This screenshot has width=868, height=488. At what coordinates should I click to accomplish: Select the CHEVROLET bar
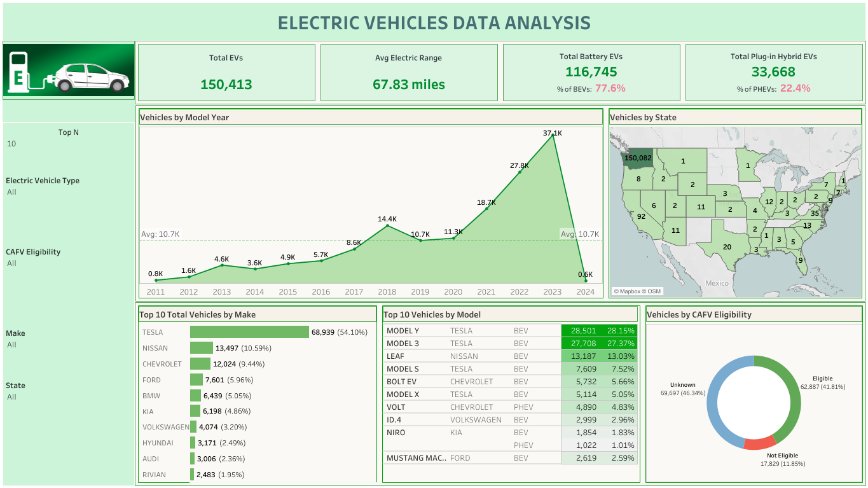[x=200, y=364]
